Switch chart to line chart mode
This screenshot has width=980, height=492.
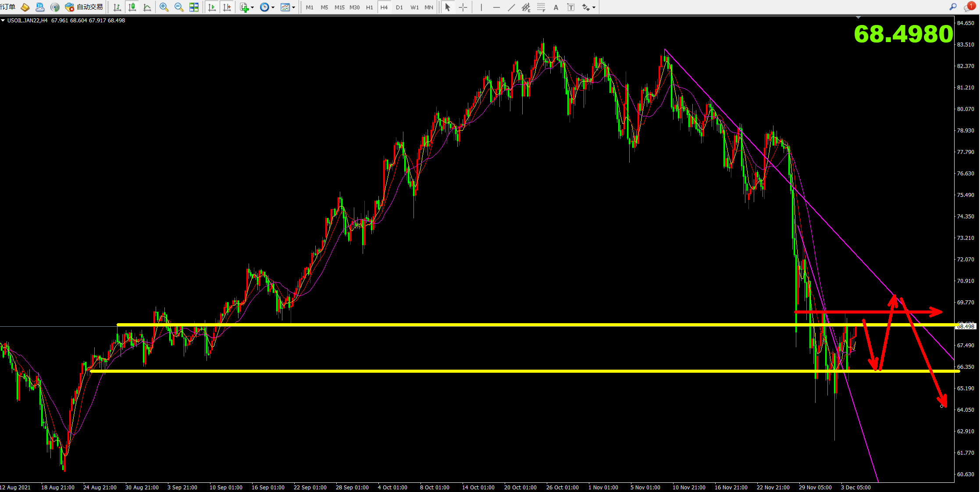tap(147, 7)
